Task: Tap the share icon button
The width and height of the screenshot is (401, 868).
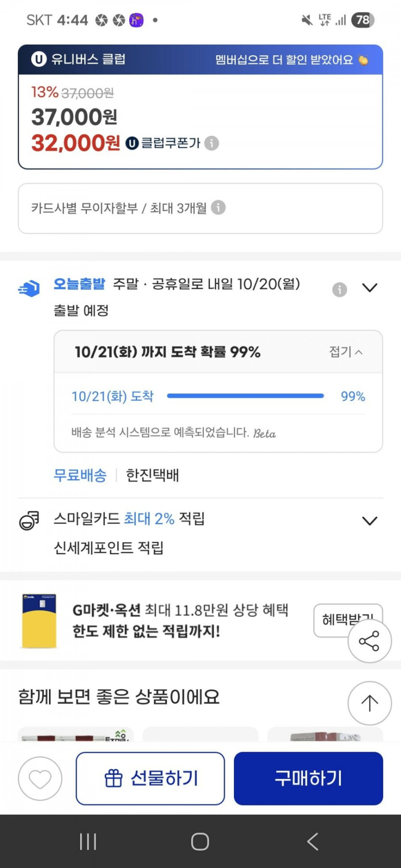Action: tap(369, 641)
